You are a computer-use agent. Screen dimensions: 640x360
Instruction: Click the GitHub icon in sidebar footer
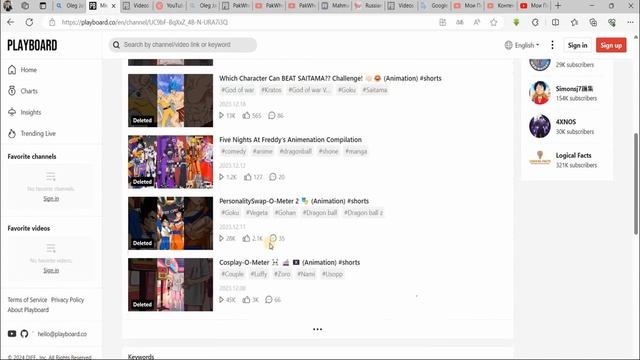pyautogui.click(x=24, y=334)
